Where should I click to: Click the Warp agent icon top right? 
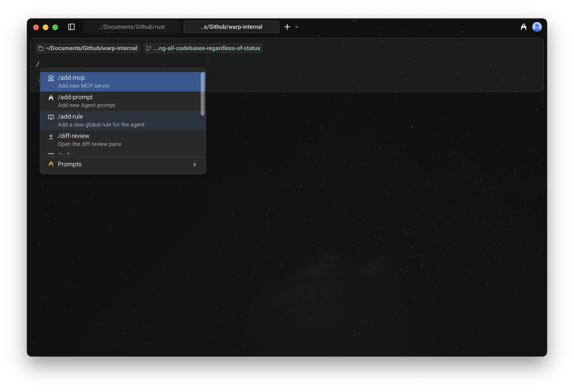(x=523, y=27)
